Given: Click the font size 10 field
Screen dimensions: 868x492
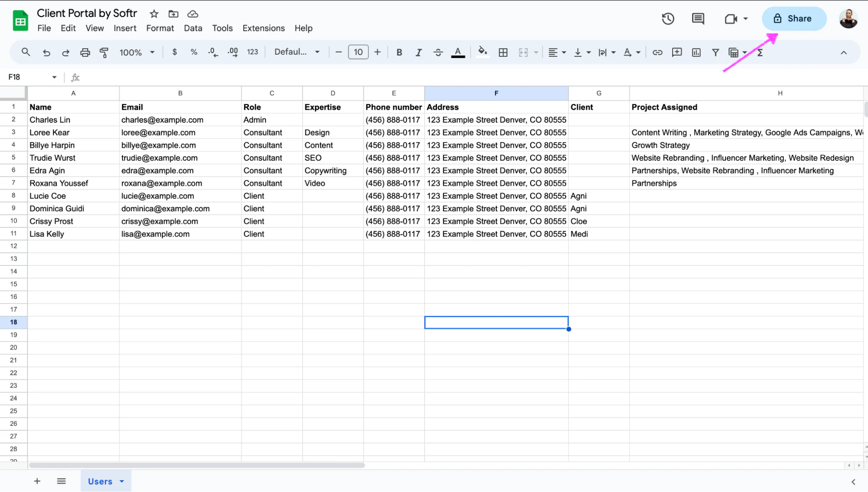Looking at the screenshot, I should tap(358, 52).
